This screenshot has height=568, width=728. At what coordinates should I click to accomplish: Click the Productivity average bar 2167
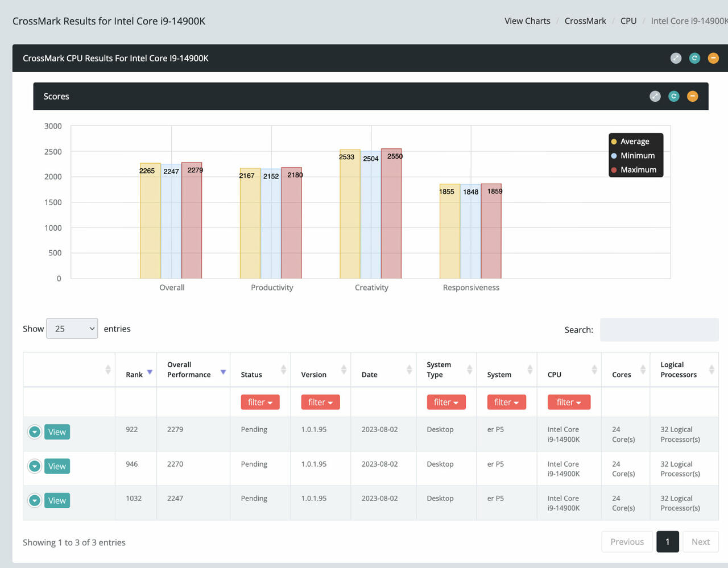coord(250,223)
